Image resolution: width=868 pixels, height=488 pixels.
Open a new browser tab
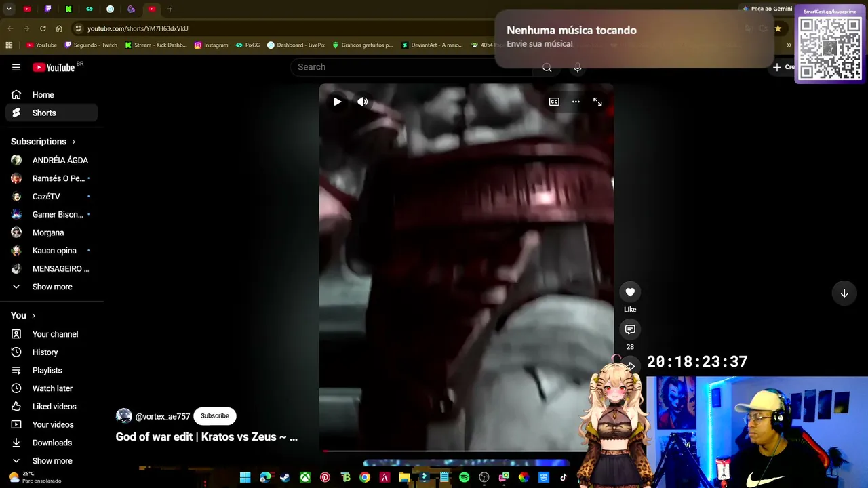pos(170,9)
